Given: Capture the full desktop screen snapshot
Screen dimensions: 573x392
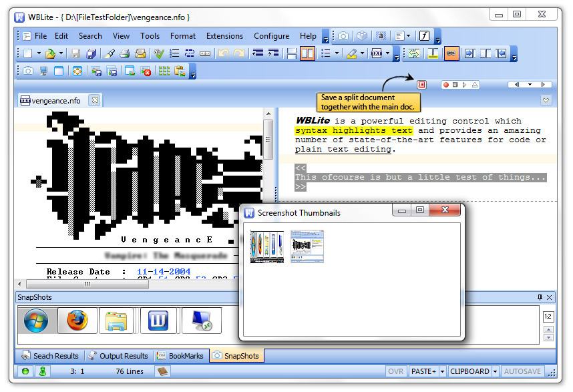Looking at the screenshot, I should [43, 71].
